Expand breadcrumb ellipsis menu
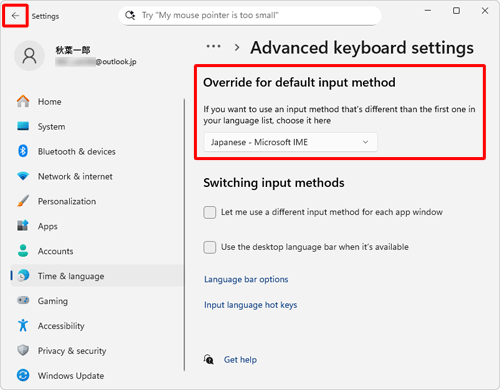500x390 pixels. point(213,46)
